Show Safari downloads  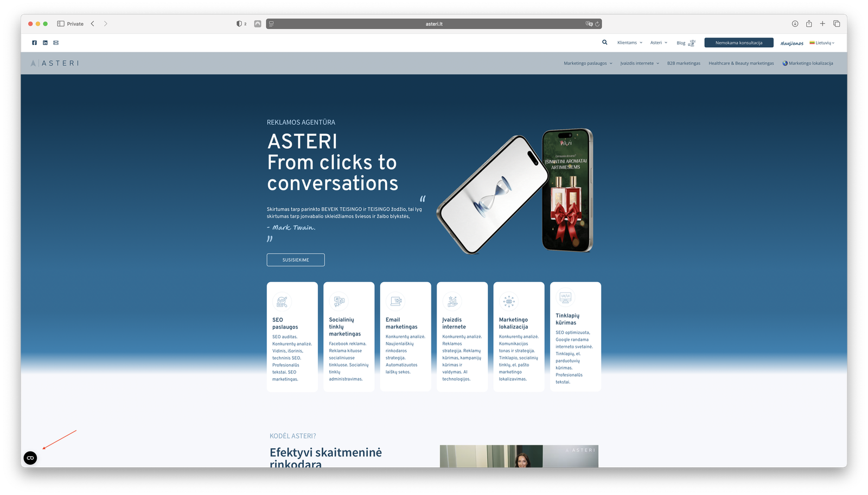tap(795, 24)
